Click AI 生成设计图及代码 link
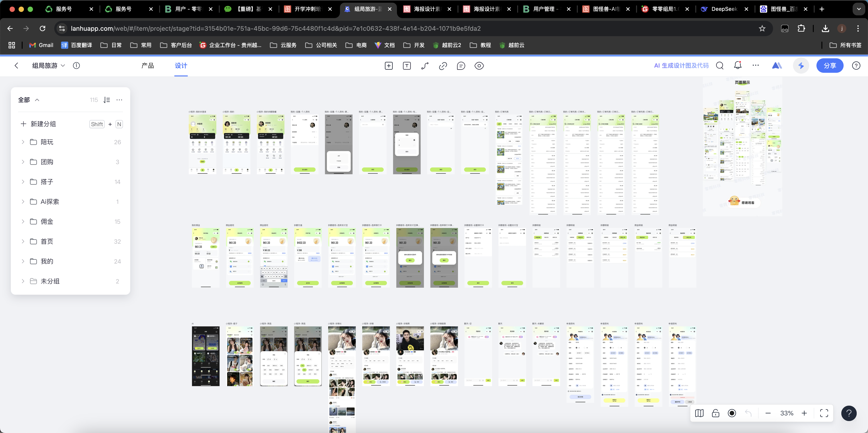 point(681,66)
